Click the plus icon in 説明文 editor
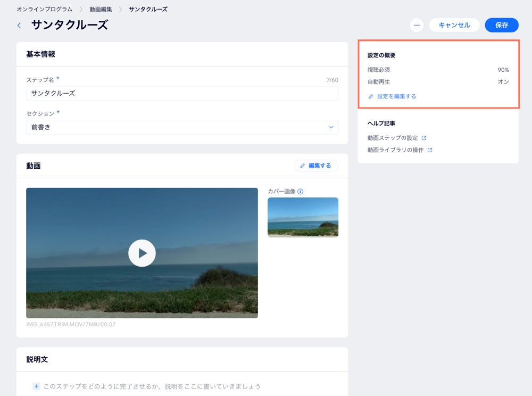Viewport: 532px width, 396px height. click(36, 386)
